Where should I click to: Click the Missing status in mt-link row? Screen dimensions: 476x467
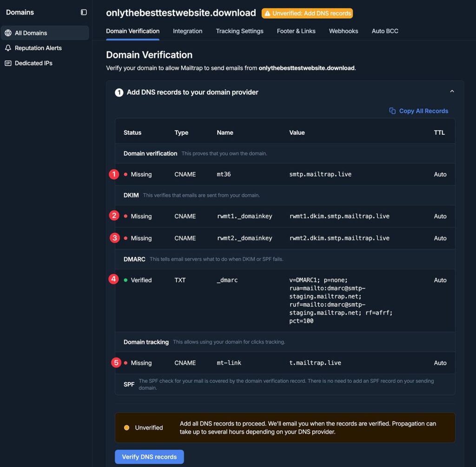(138, 362)
